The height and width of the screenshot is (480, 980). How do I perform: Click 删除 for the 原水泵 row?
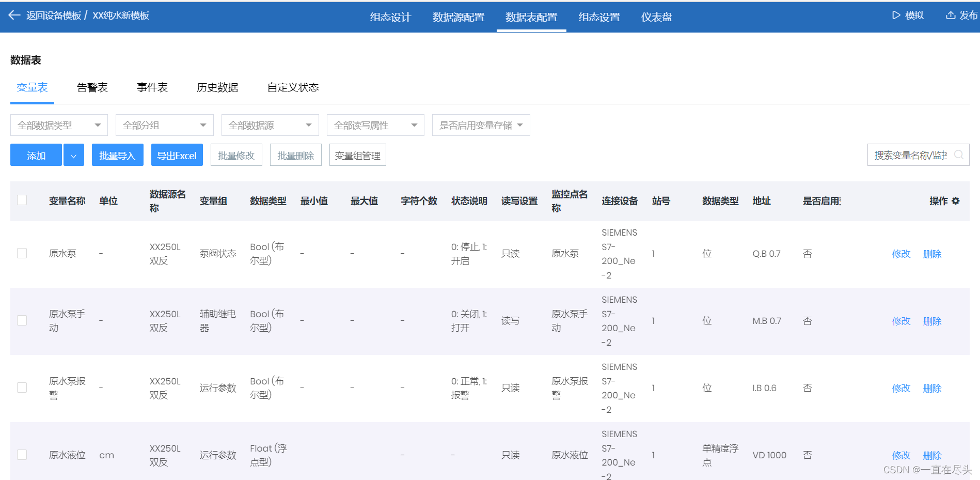932,254
